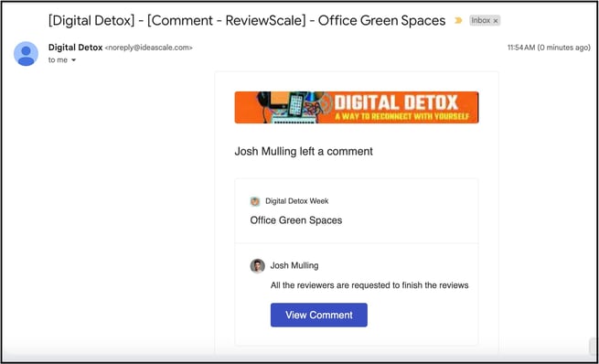Click the Inbox label tag
Screen dimensions: 599x364
coord(485,21)
